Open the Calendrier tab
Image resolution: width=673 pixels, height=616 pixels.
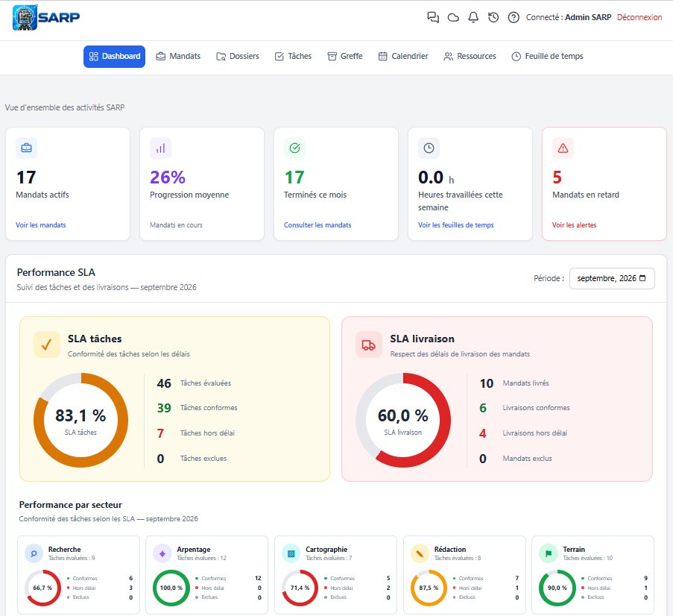pyautogui.click(x=403, y=56)
